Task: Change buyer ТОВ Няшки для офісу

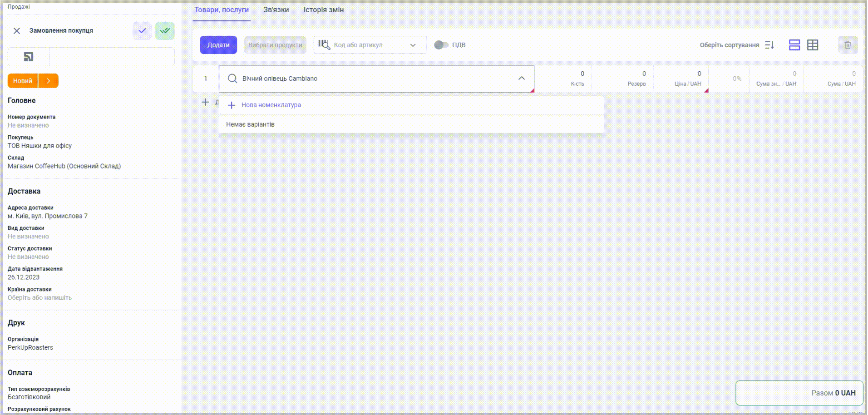Action: [40, 146]
